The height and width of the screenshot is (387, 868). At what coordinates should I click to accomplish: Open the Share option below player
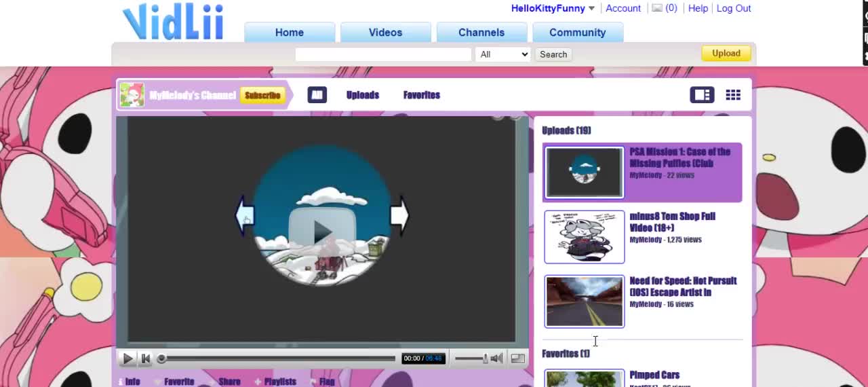click(224, 382)
